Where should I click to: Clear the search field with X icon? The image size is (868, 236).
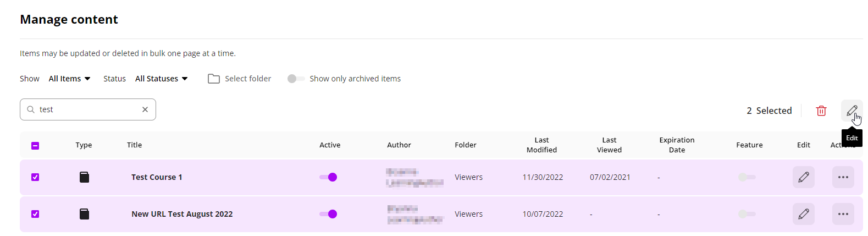[145, 109]
